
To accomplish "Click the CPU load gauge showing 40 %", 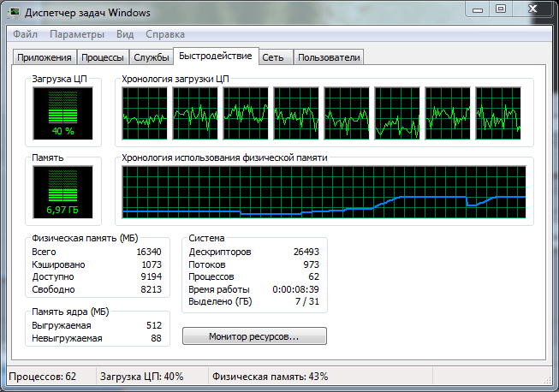I will click(x=62, y=112).
